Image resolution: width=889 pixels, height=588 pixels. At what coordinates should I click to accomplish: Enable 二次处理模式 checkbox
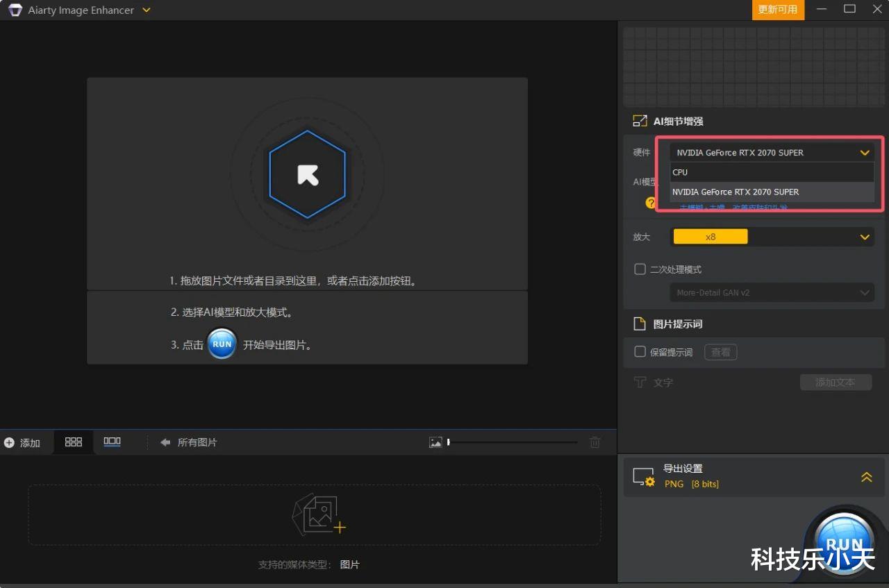click(640, 269)
